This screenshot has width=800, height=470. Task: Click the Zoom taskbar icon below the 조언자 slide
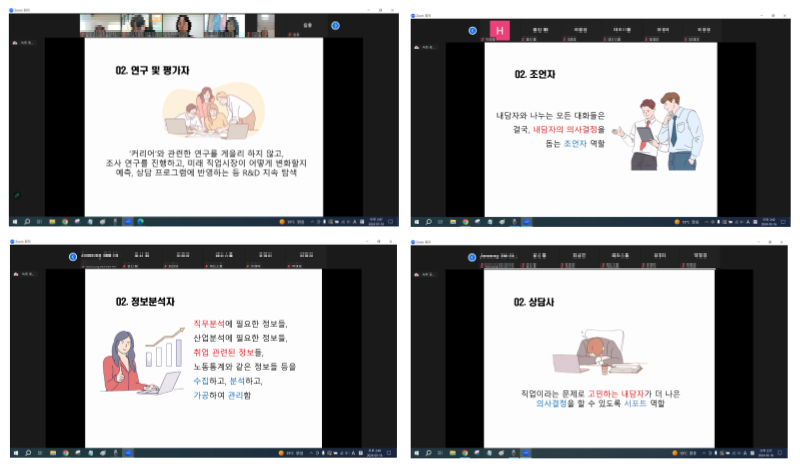[x=525, y=220]
